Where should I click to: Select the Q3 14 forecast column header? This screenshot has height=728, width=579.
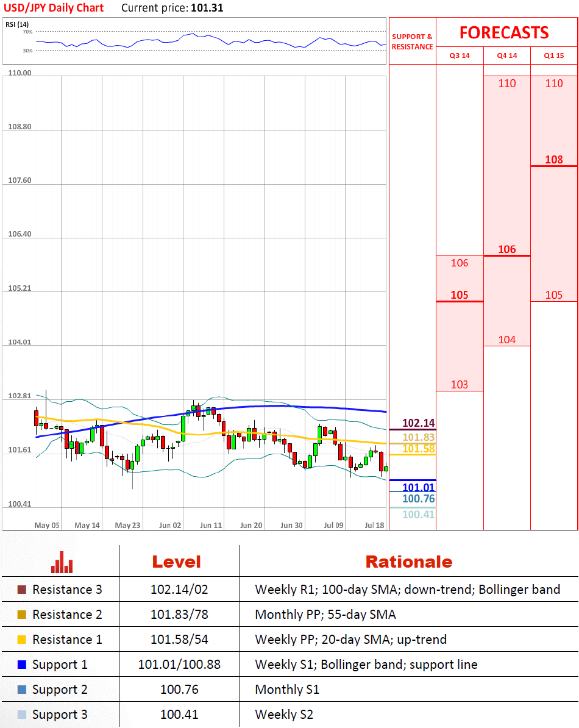point(460,55)
